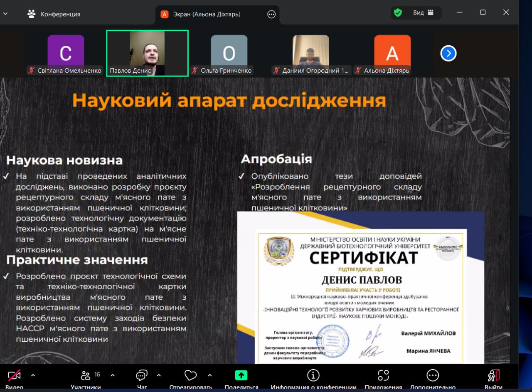Select Павлов Денис video thumbnail
The height and width of the screenshot is (392, 532).
point(147,53)
